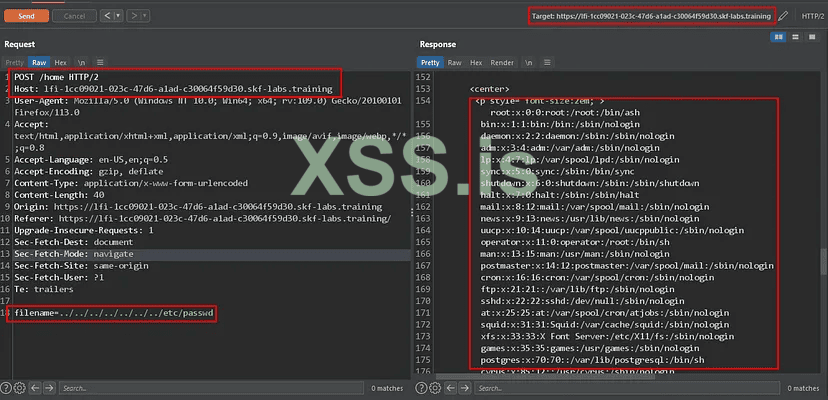The image size is (828, 400).
Task: Switch Request view to Pretty tab
Action: [15, 62]
